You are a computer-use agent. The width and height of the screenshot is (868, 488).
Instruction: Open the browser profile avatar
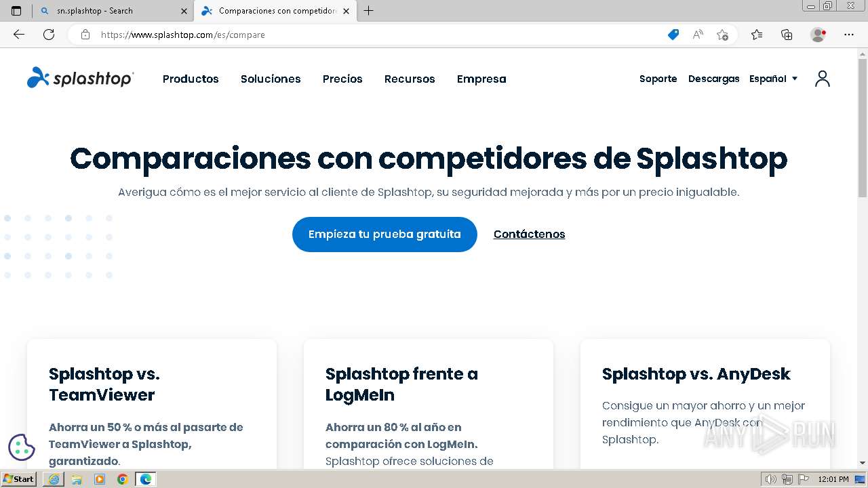point(818,35)
